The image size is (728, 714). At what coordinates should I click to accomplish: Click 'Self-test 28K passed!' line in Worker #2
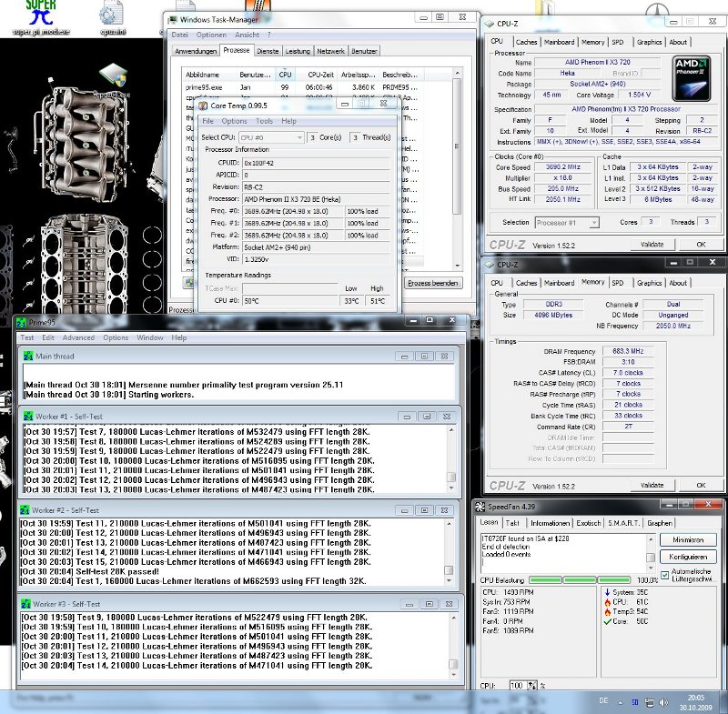[117, 571]
